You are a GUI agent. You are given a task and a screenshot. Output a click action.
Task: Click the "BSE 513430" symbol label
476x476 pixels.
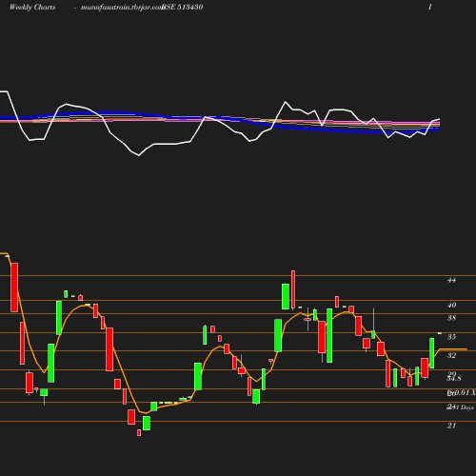click(x=183, y=7)
